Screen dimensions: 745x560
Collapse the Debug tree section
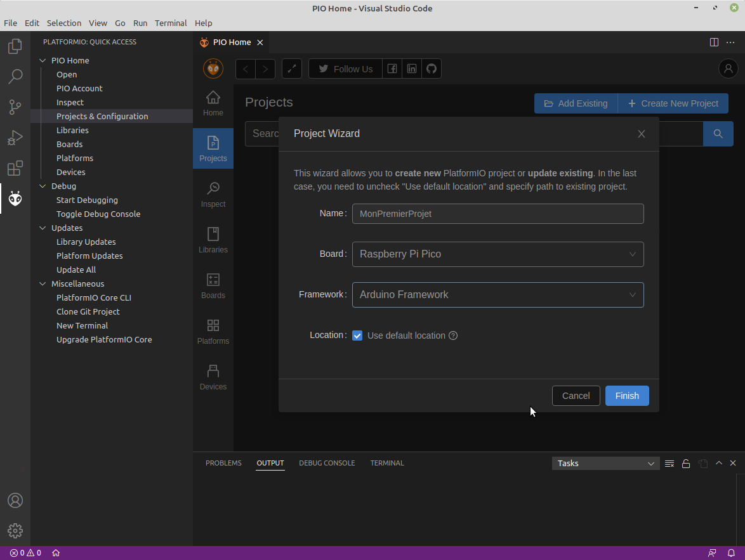[x=43, y=186]
